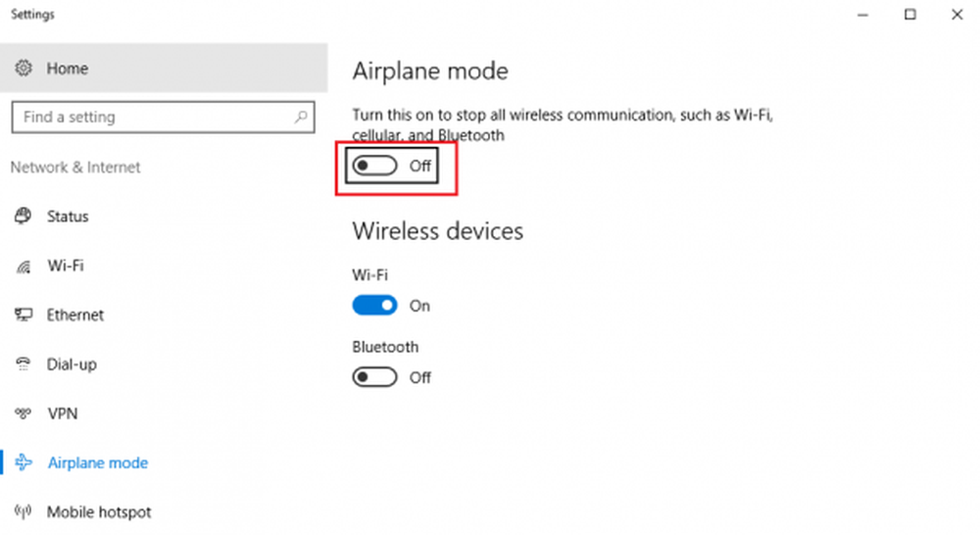Click the Home gear icon
Viewport: 980px width, 535px height.
(x=24, y=69)
